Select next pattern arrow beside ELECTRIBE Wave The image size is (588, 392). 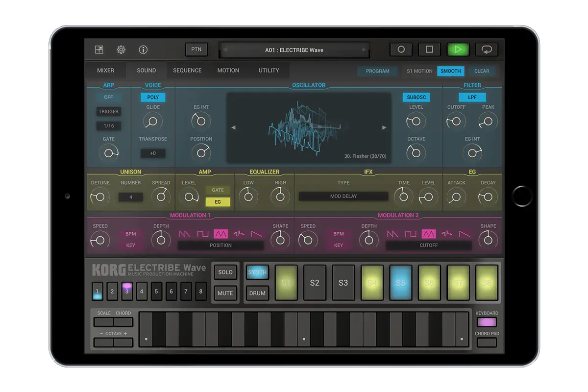364,50
